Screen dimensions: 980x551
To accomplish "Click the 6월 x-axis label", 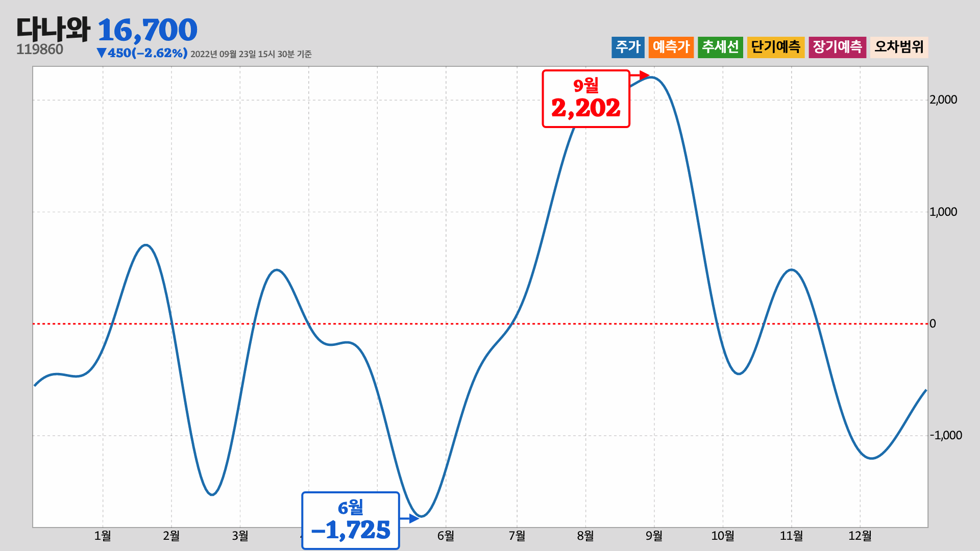I will point(446,536).
